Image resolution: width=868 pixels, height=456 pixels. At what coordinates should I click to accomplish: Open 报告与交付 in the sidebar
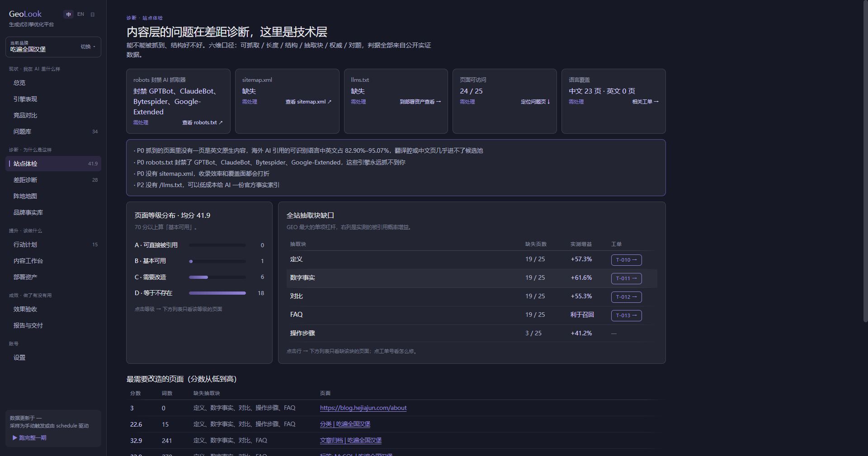click(x=53, y=325)
